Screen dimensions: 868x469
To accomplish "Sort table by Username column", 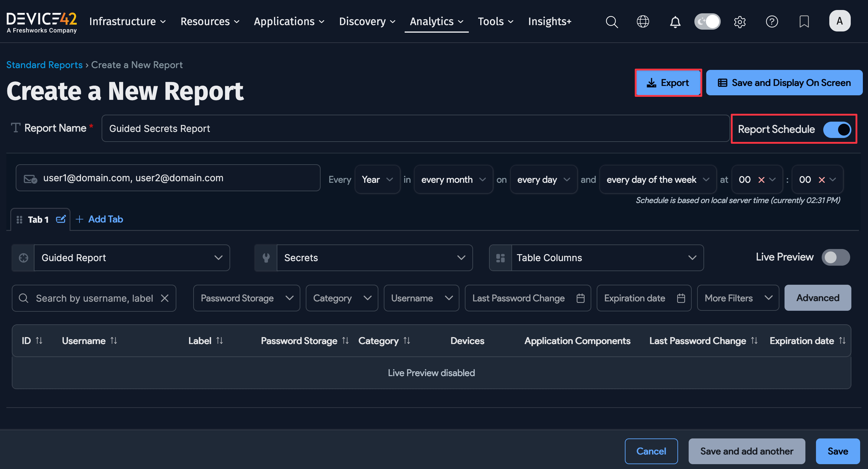I will 114,341.
